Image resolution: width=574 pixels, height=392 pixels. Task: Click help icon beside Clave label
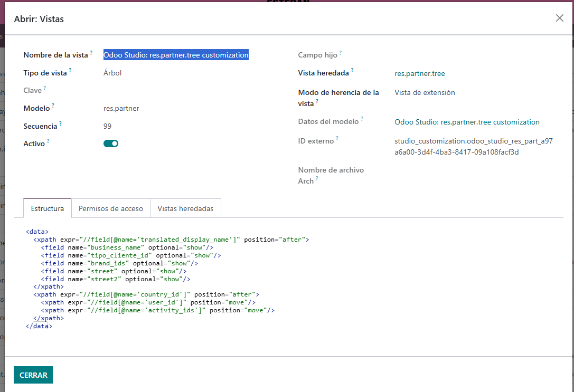coord(45,88)
